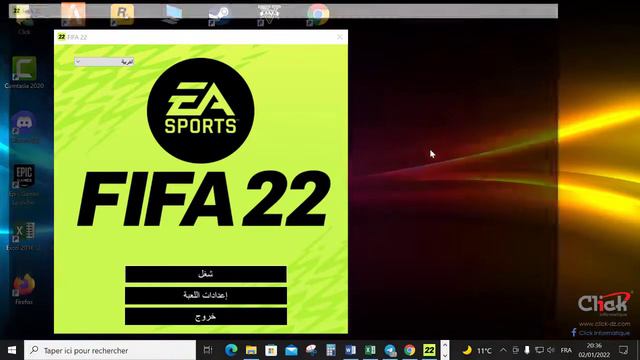640x360 pixels.
Task: Show hidden system tray icons
Action: pos(503,350)
